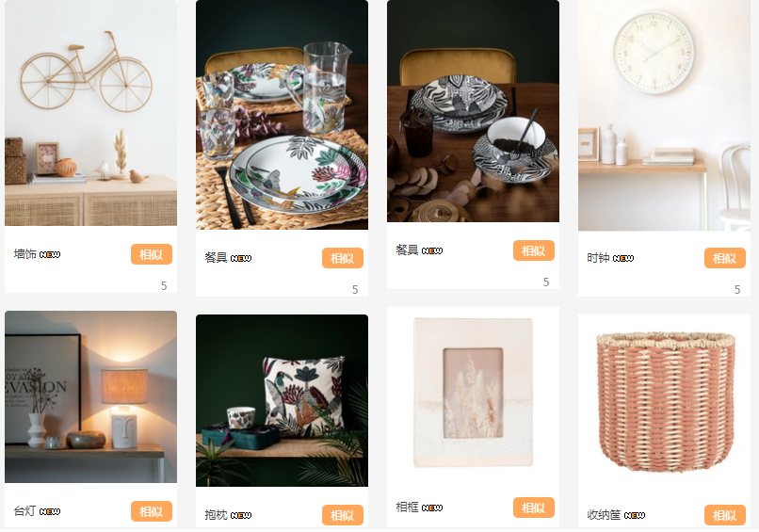Click the 墙饰 category label

pos(25,254)
